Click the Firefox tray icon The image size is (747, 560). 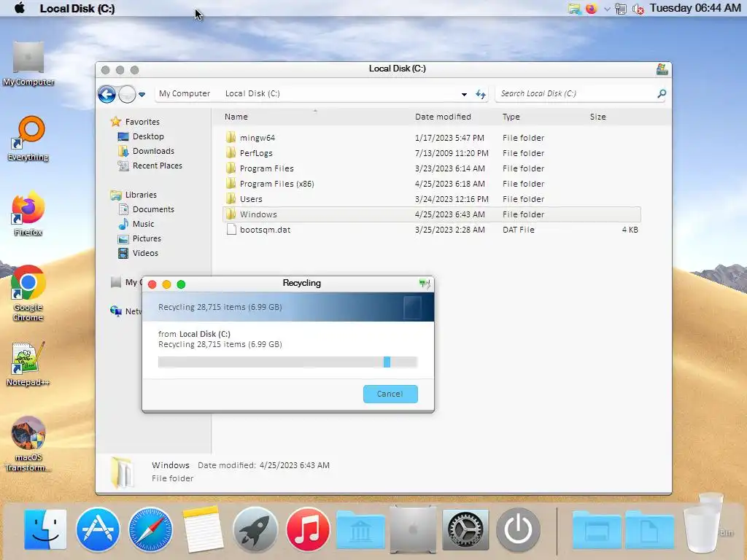tap(591, 9)
